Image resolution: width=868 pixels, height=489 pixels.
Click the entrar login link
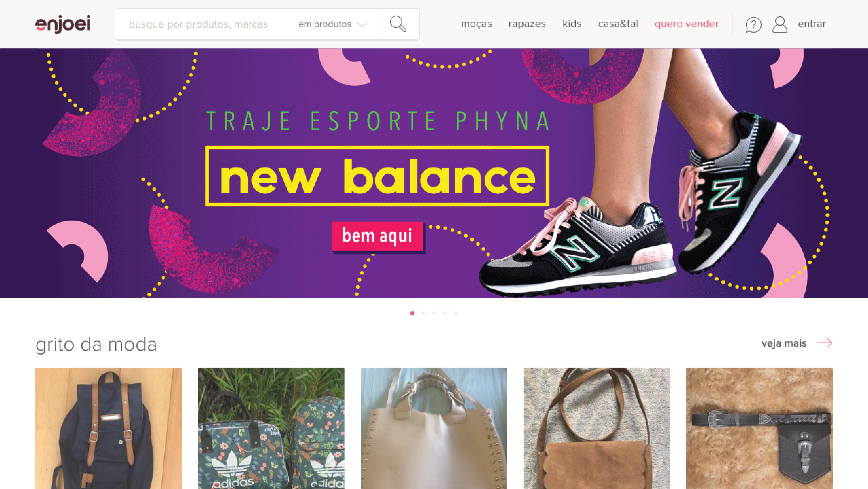pyautogui.click(x=812, y=24)
